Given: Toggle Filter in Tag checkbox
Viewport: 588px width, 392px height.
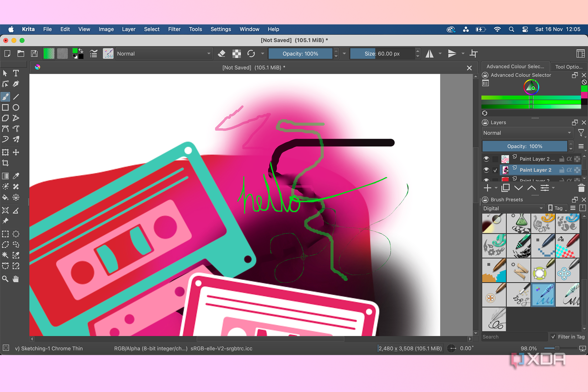Looking at the screenshot, I should 553,337.
